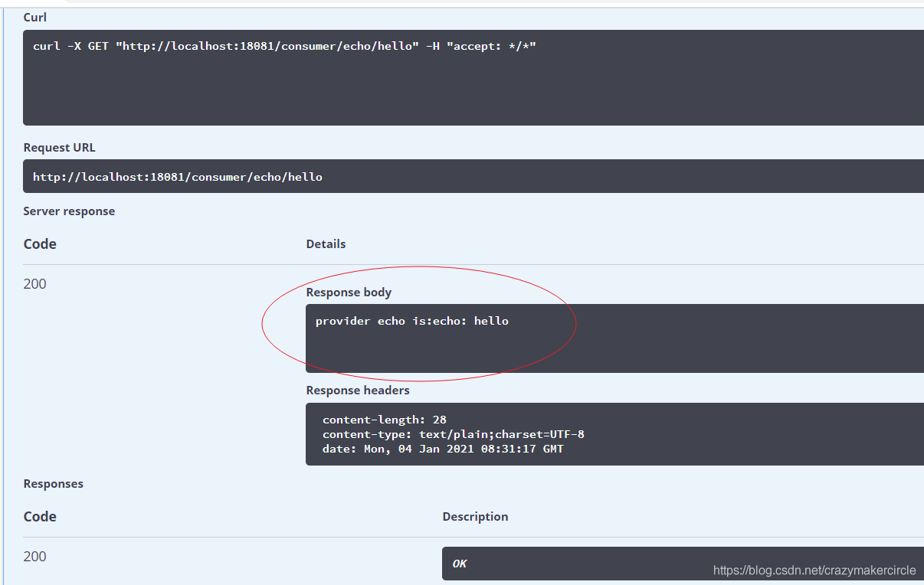Click the 200 code under Server response
Viewport: 924px width, 585px height.
(x=35, y=284)
